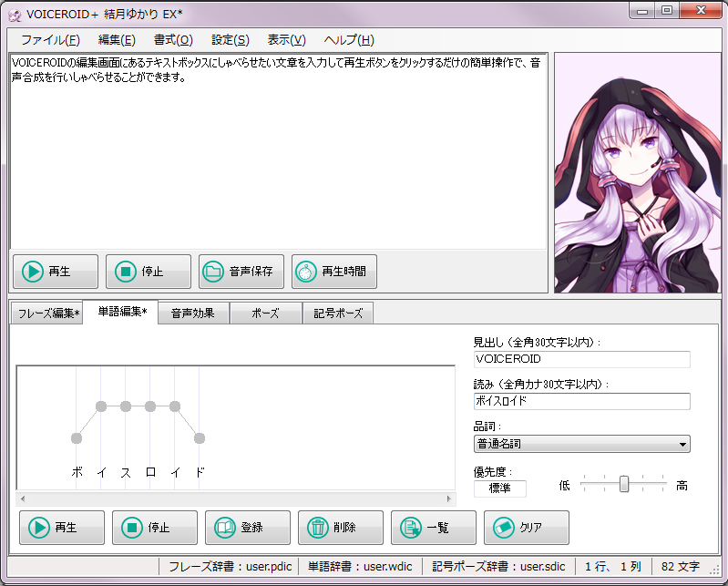The height and width of the screenshot is (586, 728).
Task: Stop word playback with lower 停止 button
Action: tap(155, 528)
